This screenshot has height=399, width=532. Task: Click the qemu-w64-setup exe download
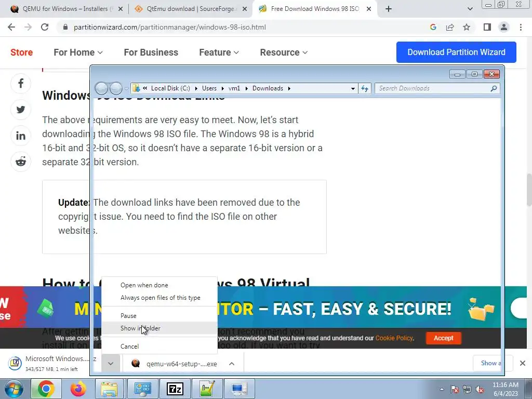point(176,364)
